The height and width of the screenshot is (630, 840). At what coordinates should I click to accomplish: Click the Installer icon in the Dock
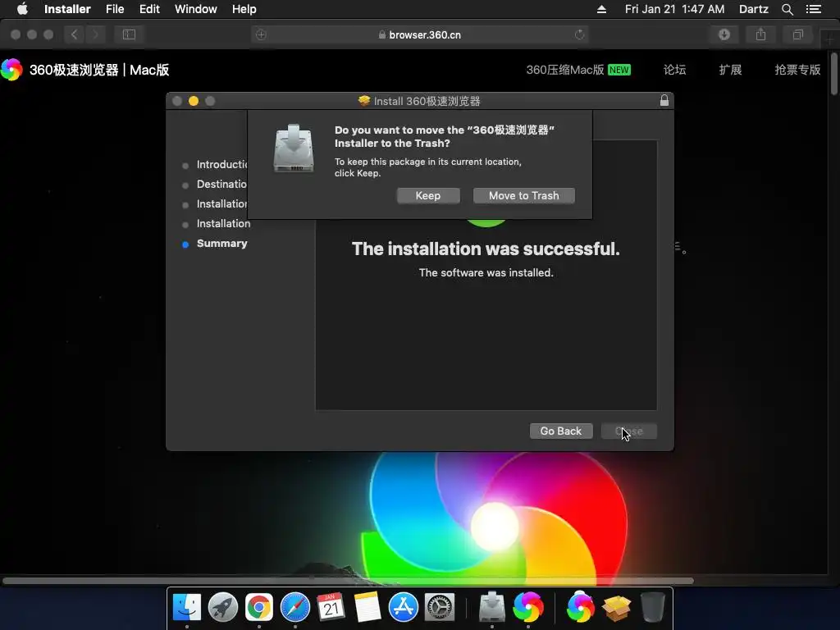click(x=492, y=607)
